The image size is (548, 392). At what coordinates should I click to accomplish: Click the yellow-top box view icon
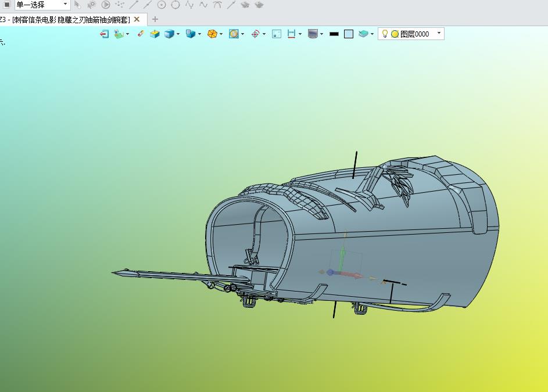(x=155, y=34)
